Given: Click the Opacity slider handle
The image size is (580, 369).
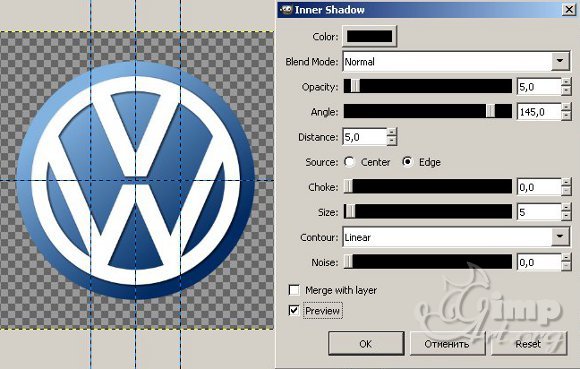Looking at the screenshot, I should pyautogui.click(x=355, y=86).
